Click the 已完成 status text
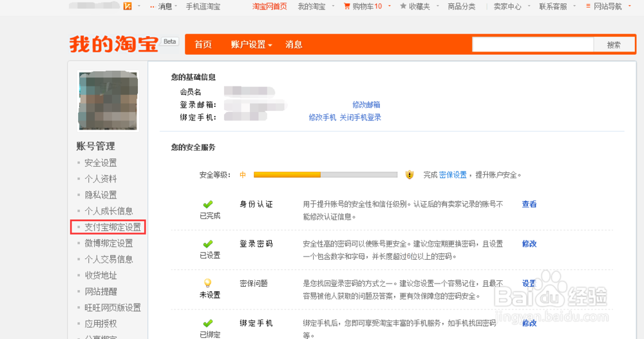 point(210,216)
